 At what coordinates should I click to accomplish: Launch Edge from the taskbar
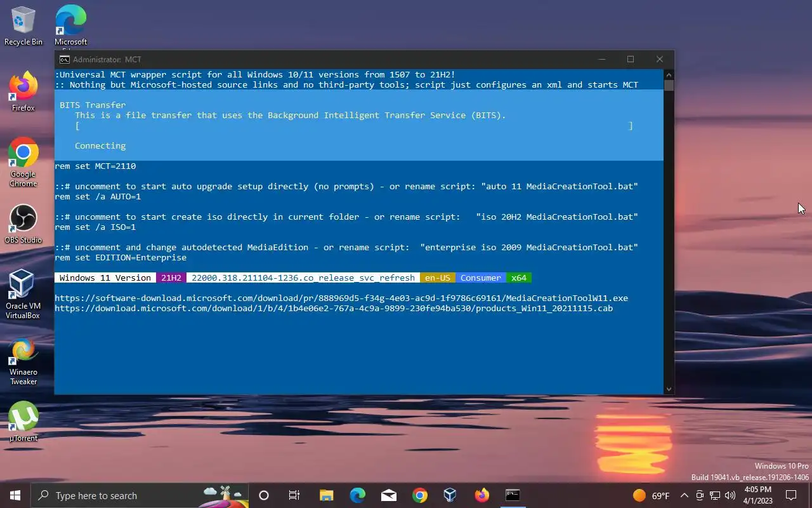(357, 495)
